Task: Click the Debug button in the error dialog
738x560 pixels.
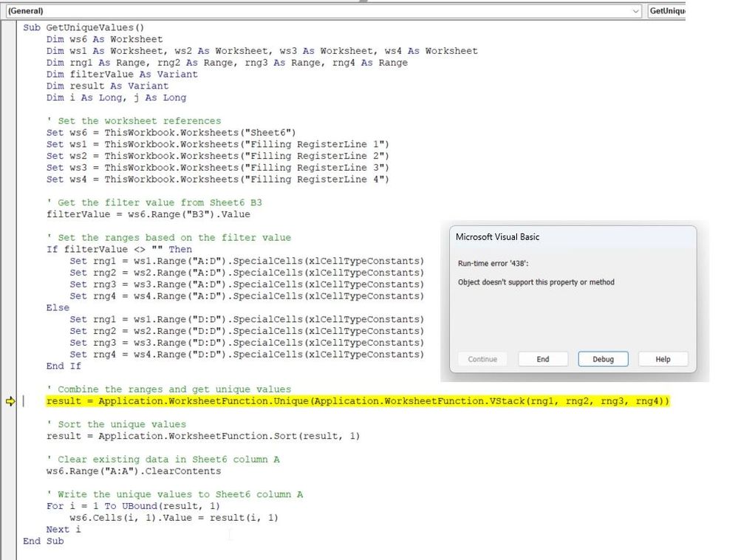Action: pyautogui.click(x=602, y=359)
